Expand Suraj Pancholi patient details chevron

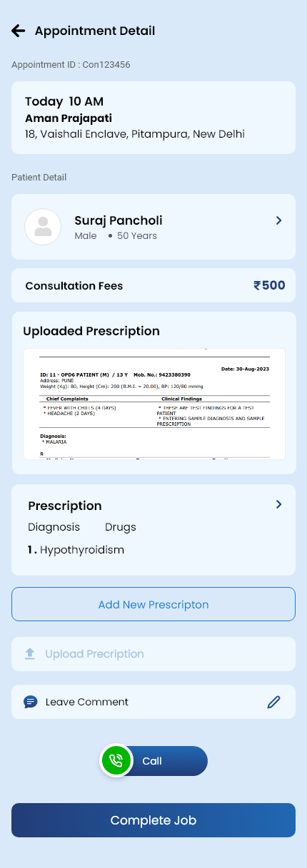[x=279, y=220]
